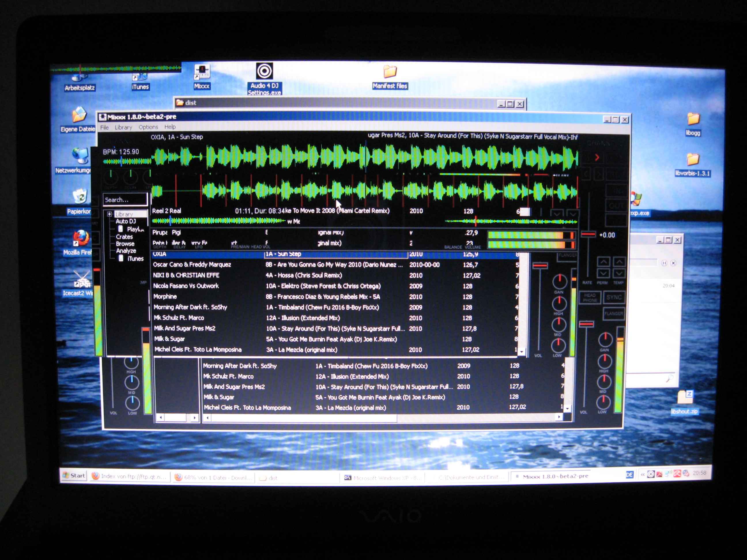747x560 pixels.
Task: Open the libvorbis-1.3.1 desktop folder
Action: (693, 165)
